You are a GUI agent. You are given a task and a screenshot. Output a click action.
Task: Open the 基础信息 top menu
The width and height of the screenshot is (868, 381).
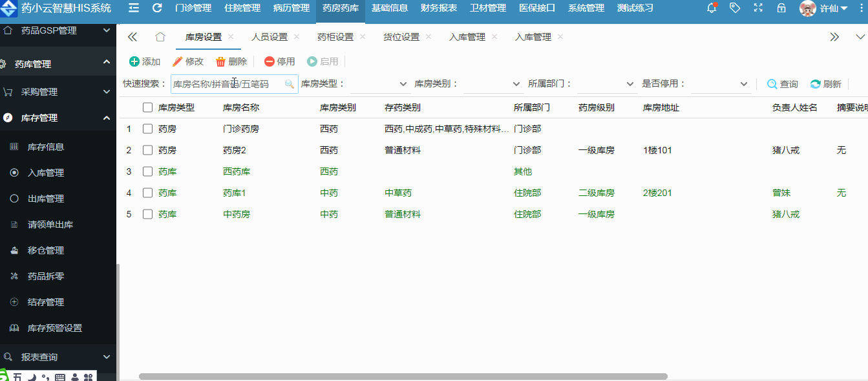click(x=390, y=8)
